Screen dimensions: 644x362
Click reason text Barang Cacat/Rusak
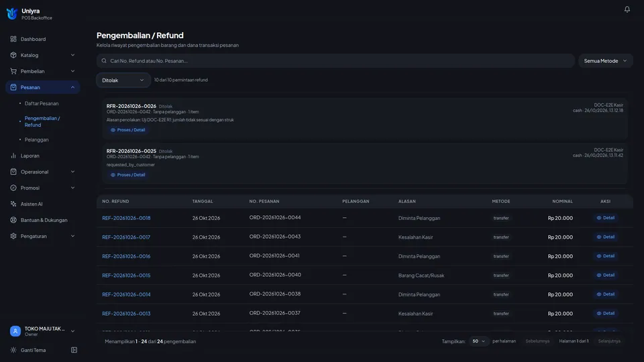pos(421,275)
